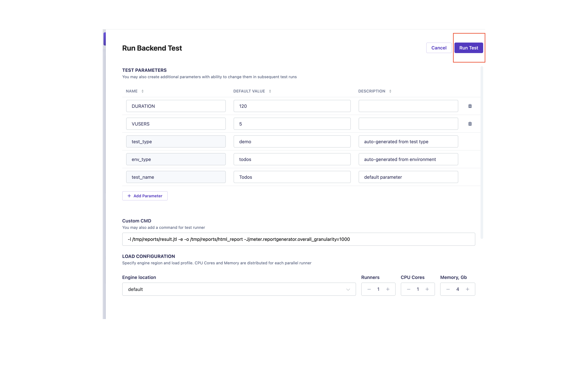
Task: Click the LOAD CONFIGURATION heading
Action: pyautogui.click(x=148, y=256)
